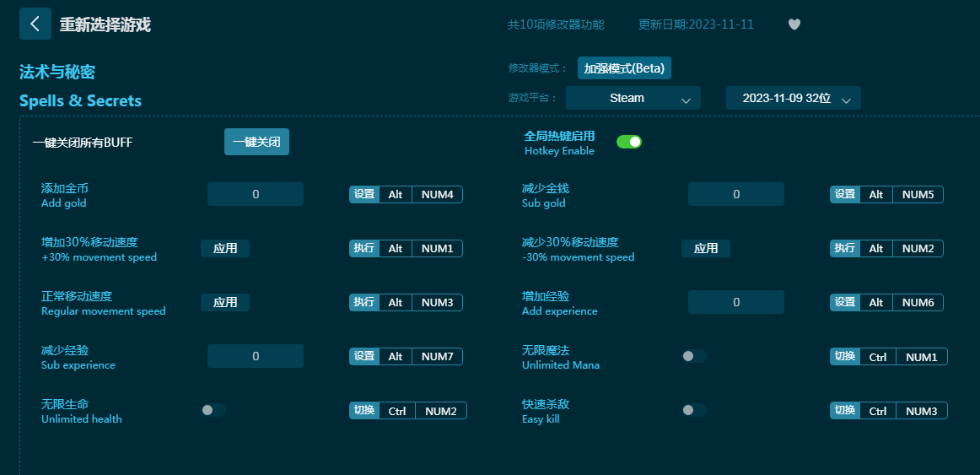
Task: Click the Sub gold value field
Action: (736, 194)
